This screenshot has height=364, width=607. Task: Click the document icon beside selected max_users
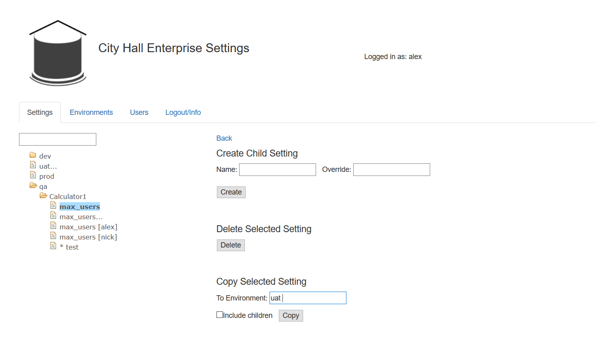point(53,205)
